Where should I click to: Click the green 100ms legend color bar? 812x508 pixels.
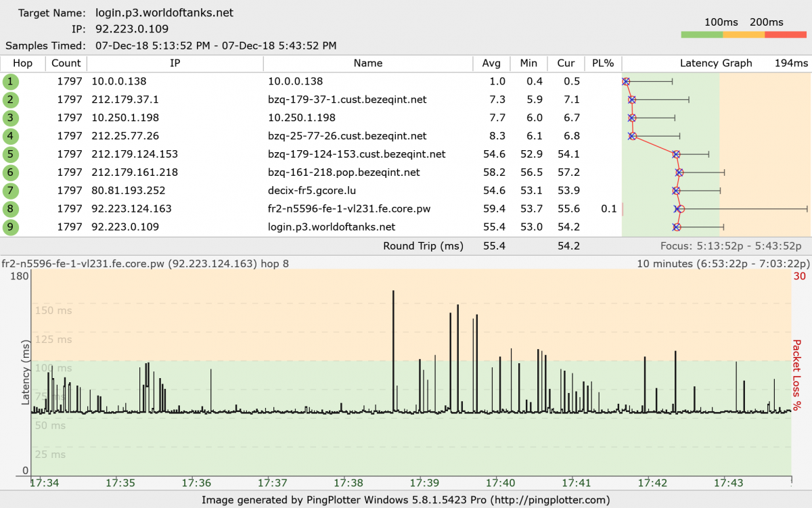[x=702, y=34]
